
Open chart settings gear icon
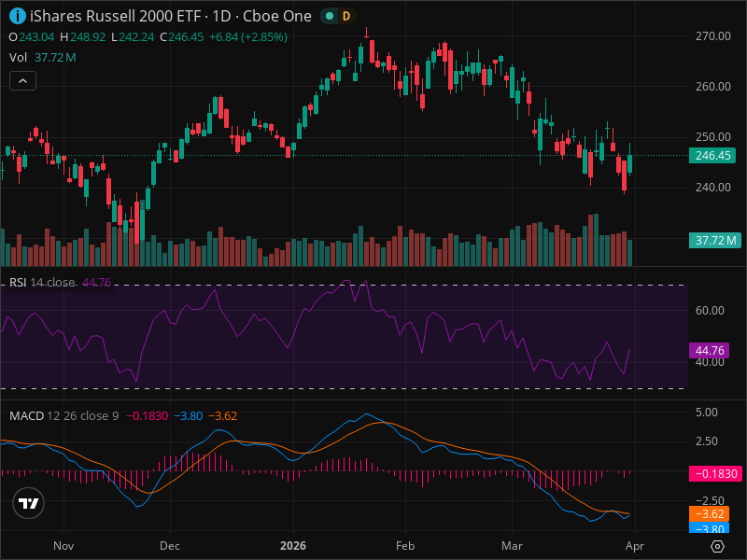point(717,546)
